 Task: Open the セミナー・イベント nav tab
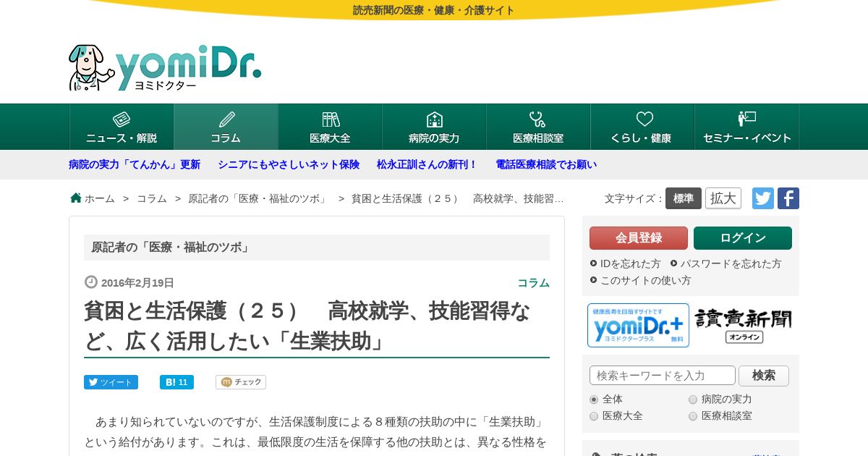click(746, 127)
